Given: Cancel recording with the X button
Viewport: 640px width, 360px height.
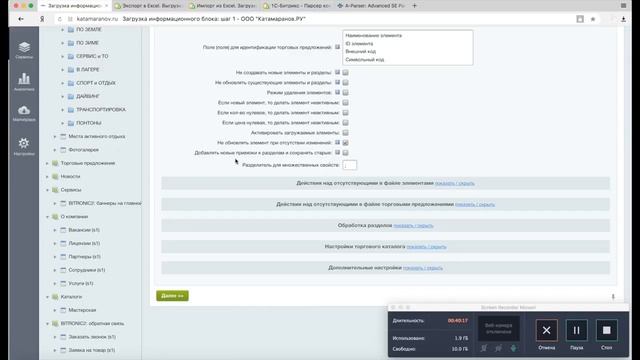Looking at the screenshot, I should pyautogui.click(x=546, y=330).
